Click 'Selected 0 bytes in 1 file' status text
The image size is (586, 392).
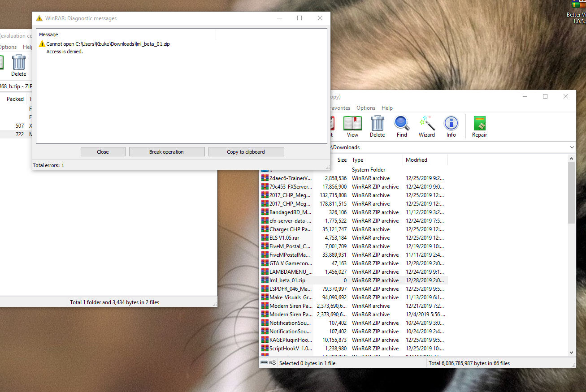pos(307,363)
